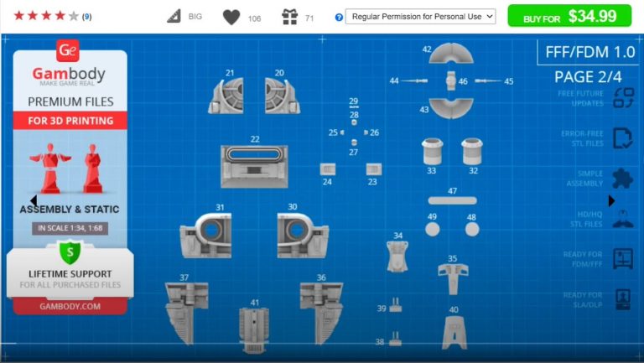The height and width of the screenshot is (363, 644).
Task: Go to next image with right arrow
Action: click(x=612, y=201)
